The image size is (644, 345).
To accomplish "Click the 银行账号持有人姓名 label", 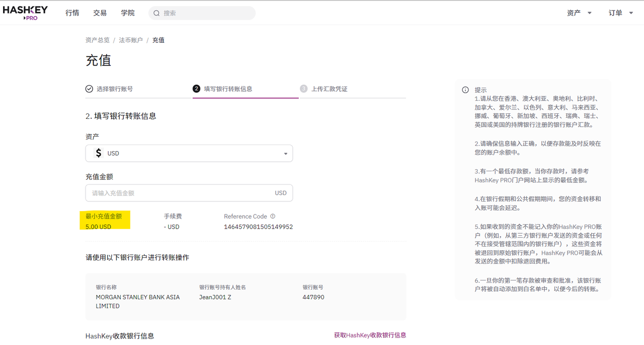I will tap(222, 287).
